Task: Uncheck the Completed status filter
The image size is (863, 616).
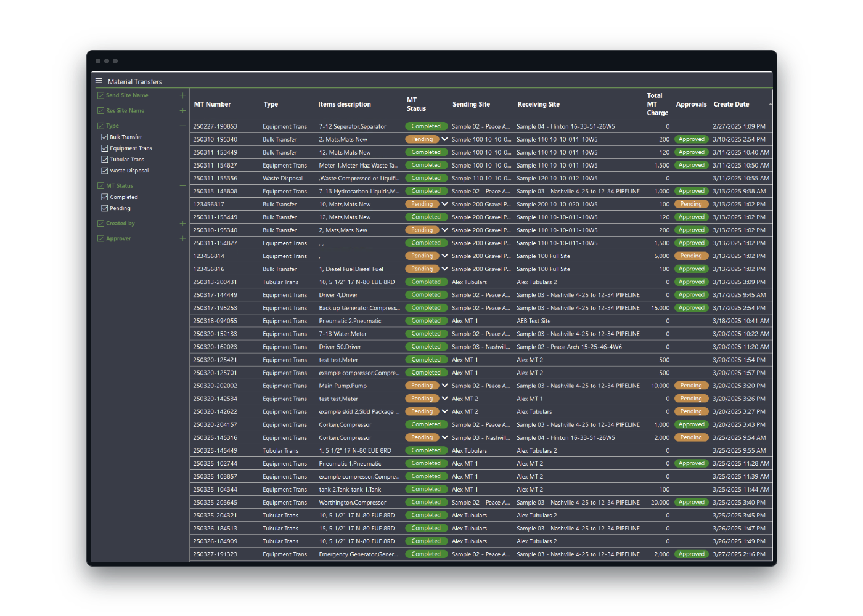Action: click(x=105, y=197)
